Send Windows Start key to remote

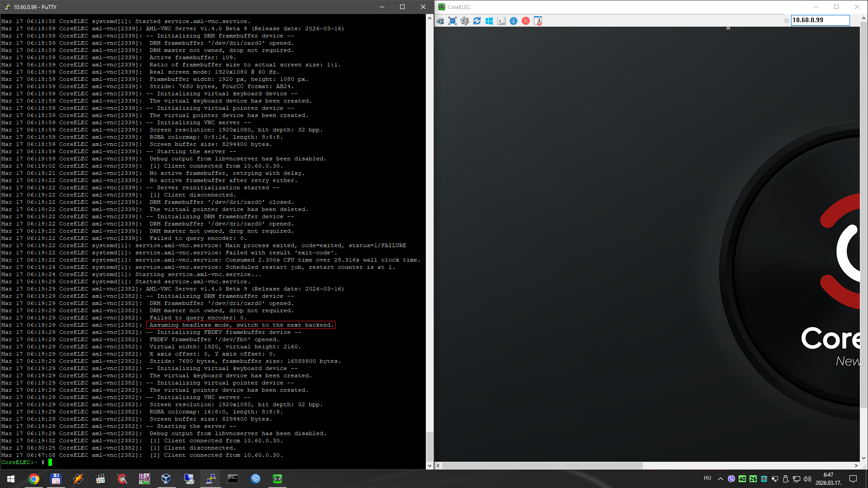(489, 21)
